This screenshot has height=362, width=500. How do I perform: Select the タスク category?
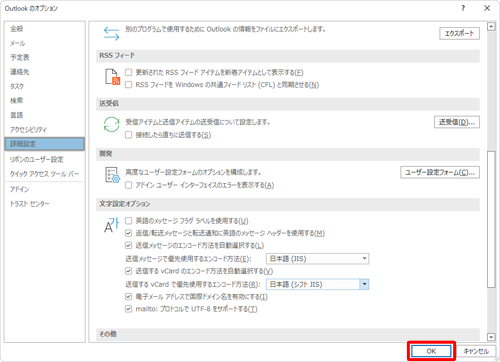tap(44, 86)
